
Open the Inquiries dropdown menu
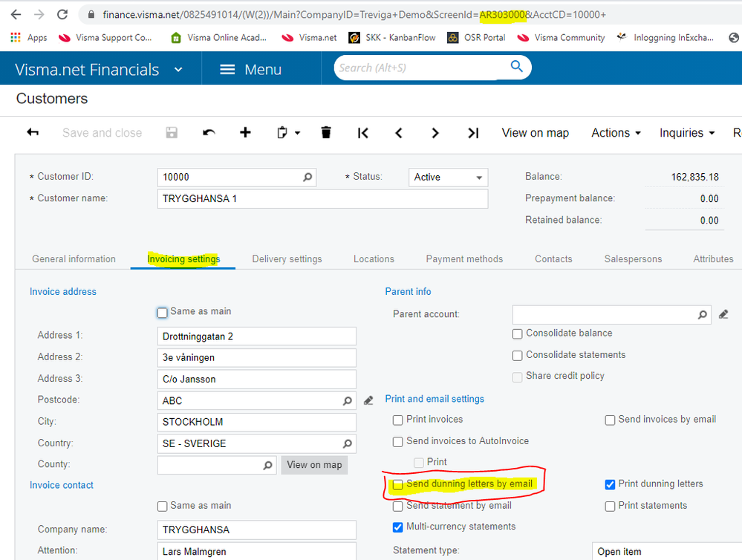(686, 132)
